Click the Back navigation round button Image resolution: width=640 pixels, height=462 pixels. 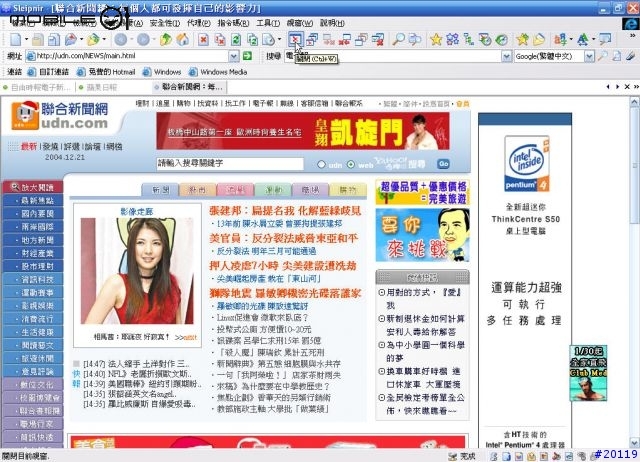coord(120,40)
